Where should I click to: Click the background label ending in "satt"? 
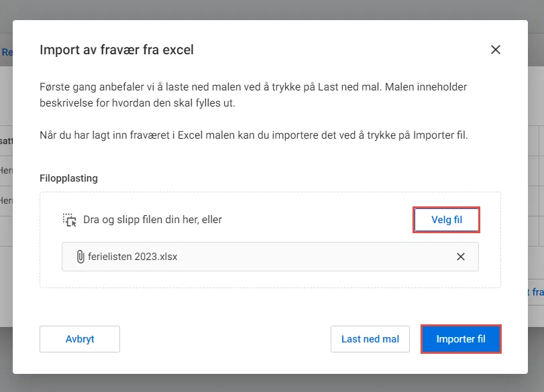(x=5, y=141)
